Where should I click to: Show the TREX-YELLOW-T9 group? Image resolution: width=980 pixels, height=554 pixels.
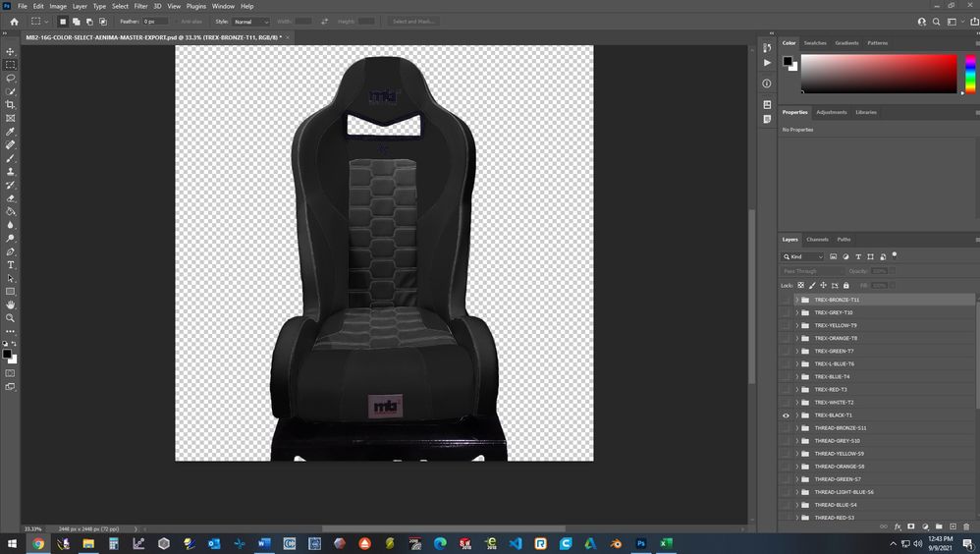(x=786, y=325)
